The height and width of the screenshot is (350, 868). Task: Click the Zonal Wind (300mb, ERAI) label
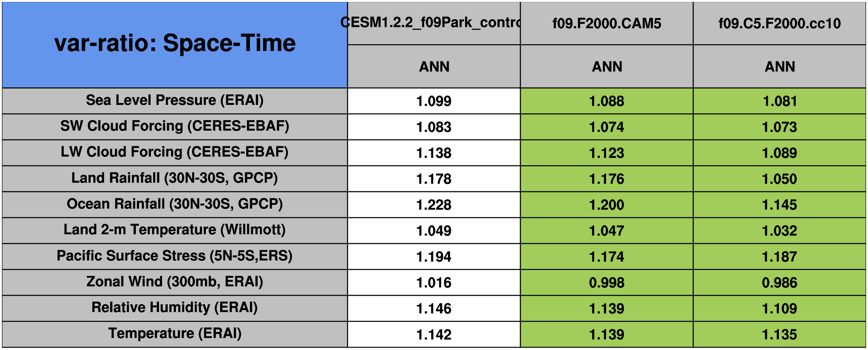(x=175, y=282)
